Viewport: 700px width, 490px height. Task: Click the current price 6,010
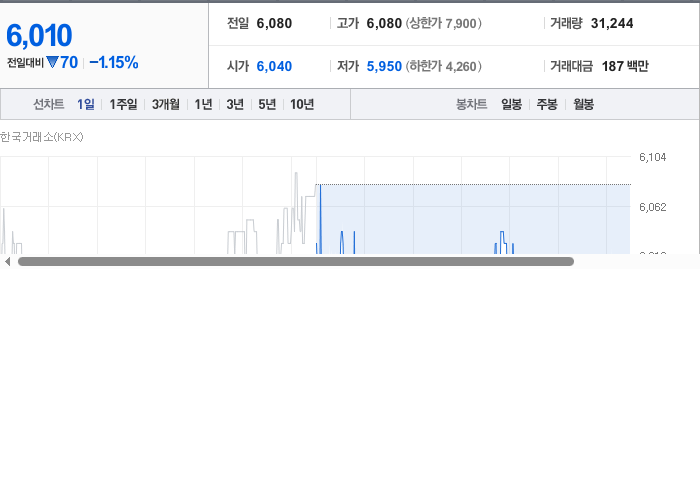(x=39, y=35)
